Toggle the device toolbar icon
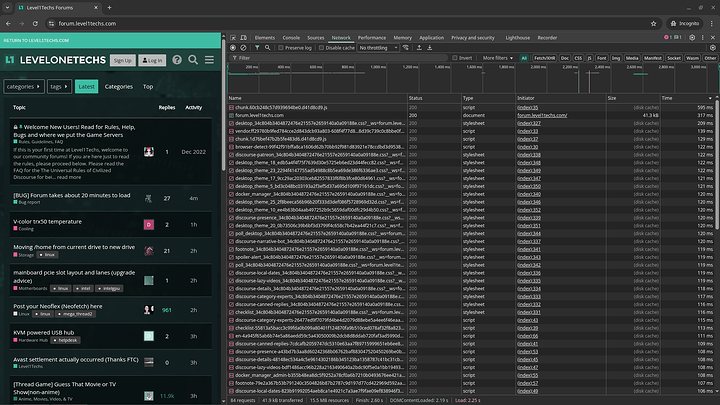 (x=244, y=36)
